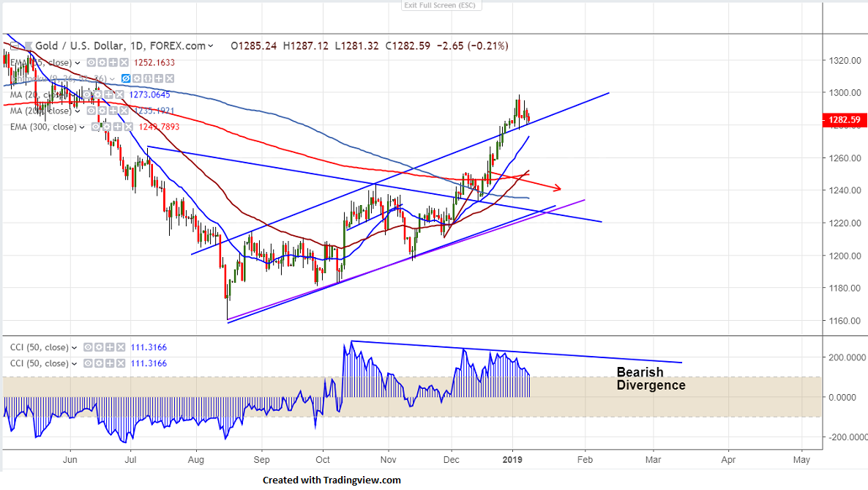Image resolution: width=868 pixels, height=490 pixels.
Task: Show the hidden Ichimoku indicator
Action: [x=126, y=78]
